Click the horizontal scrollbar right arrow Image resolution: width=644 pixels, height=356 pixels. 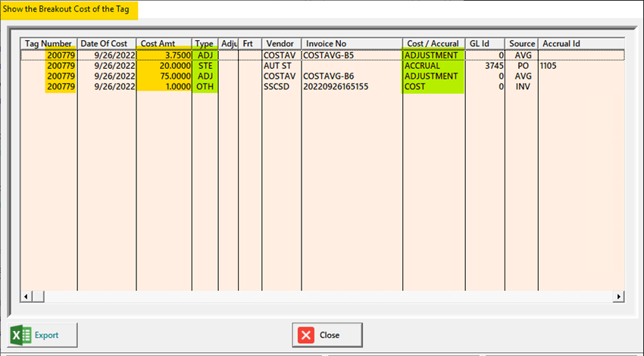618,296
